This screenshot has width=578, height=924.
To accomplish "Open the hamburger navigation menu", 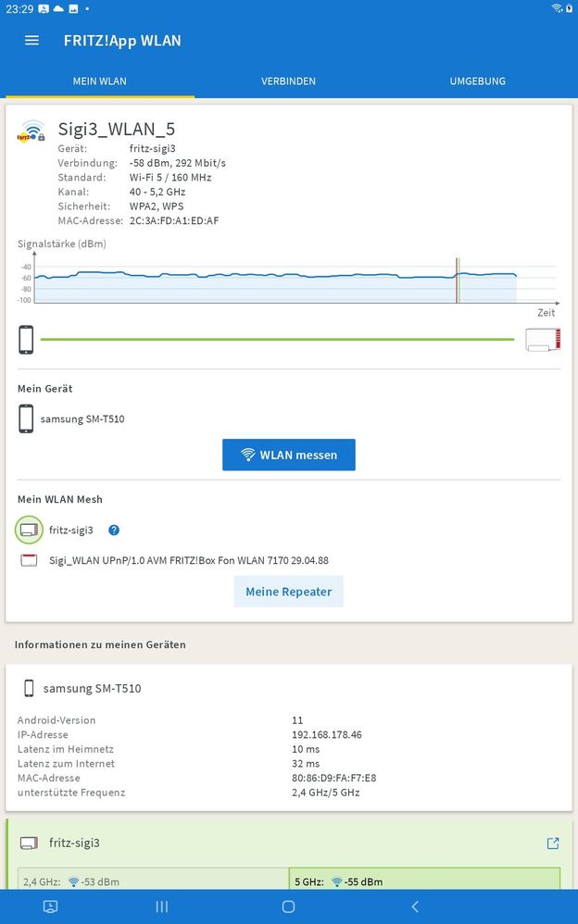I will tap(31, 41).
